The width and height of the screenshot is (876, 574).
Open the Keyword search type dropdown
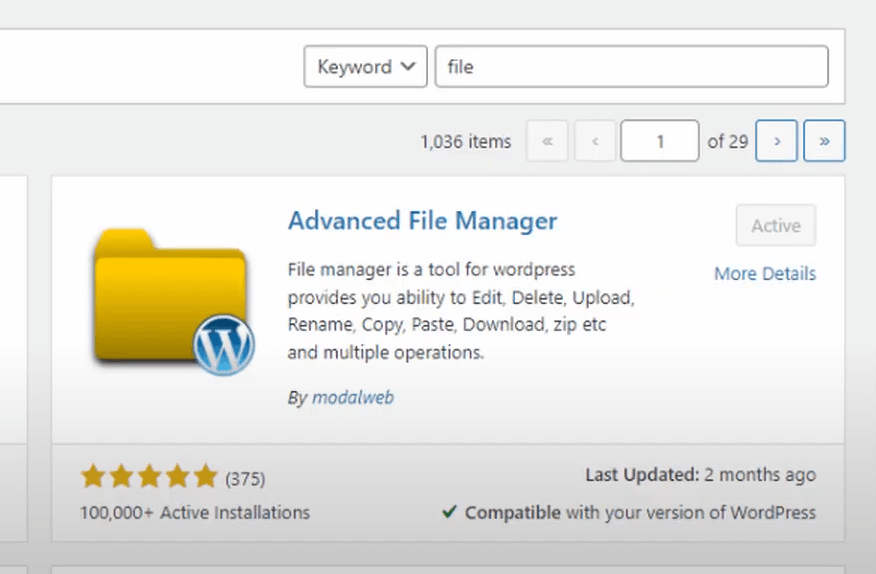click(365, 67)
